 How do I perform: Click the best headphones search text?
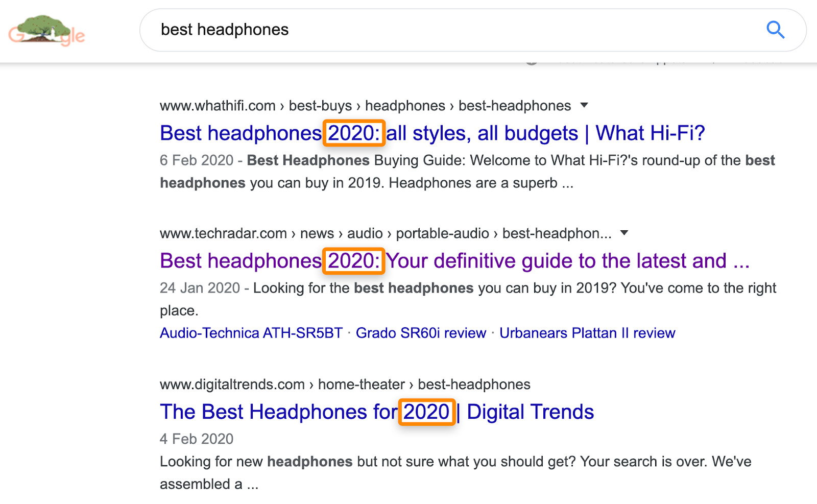coord(225,30)
